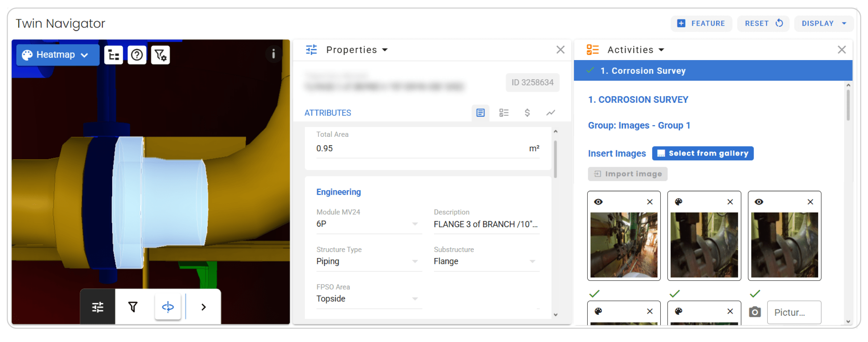Click the help question mark icon
Image resolution: width=868 pixels, height=342 pixels.
coord(137,55)
